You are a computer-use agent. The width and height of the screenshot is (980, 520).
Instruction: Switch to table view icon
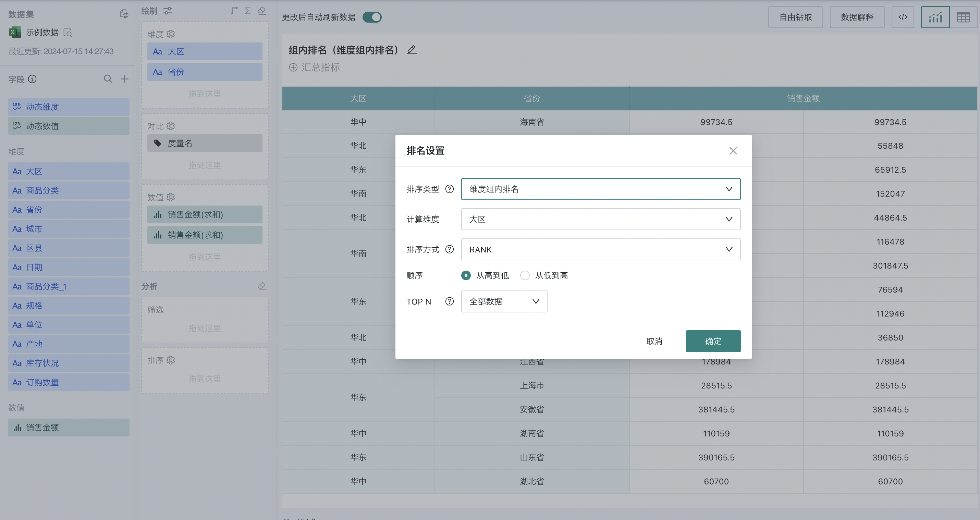click(963, 17)
